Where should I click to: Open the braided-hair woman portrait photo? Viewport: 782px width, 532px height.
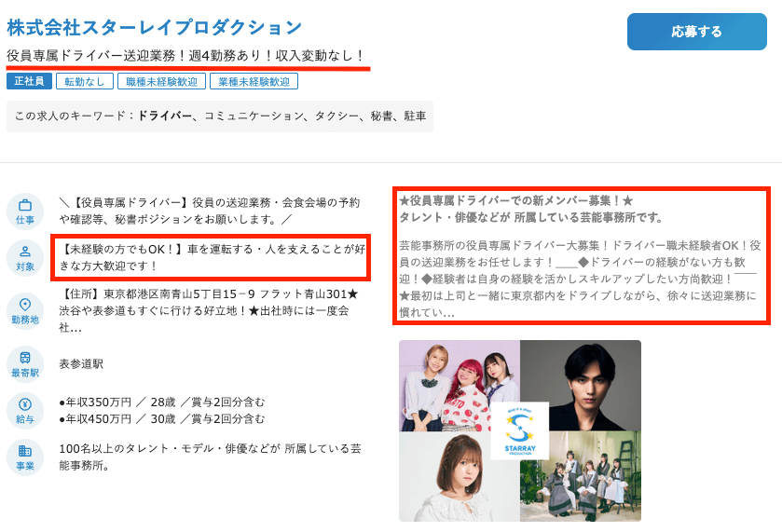point(460,477)
